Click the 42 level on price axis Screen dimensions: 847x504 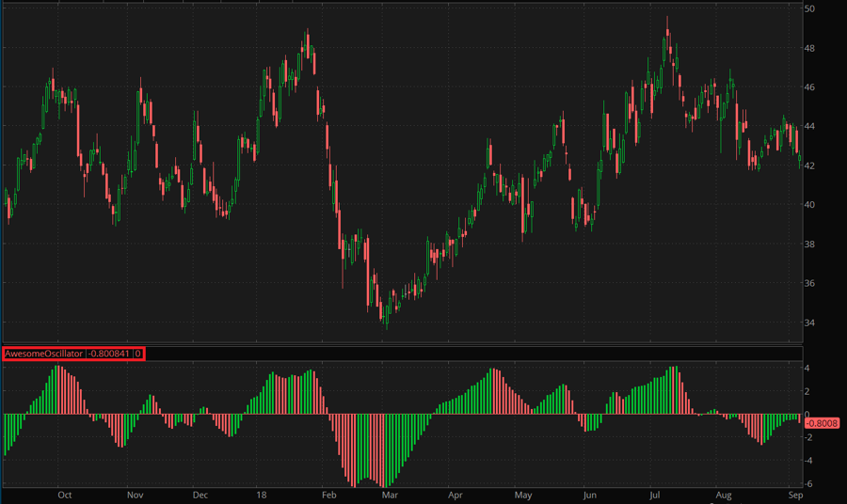click(x=809, y=165)
